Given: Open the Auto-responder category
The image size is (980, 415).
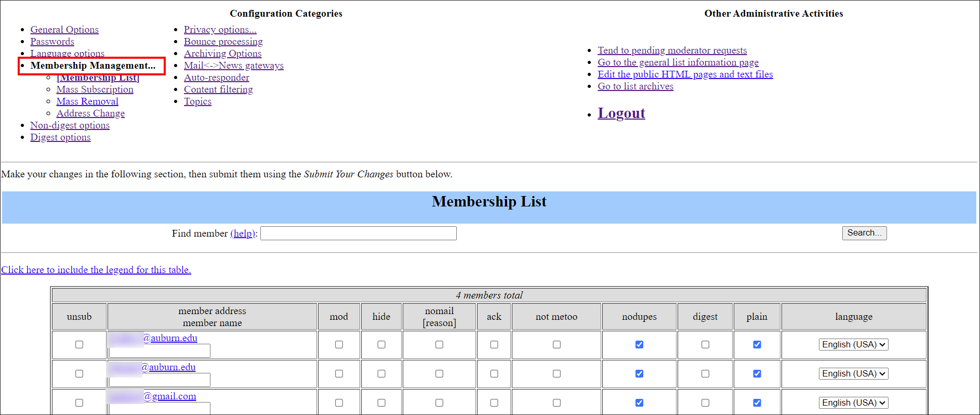Looking at the screenshot, I should [216, 77].
